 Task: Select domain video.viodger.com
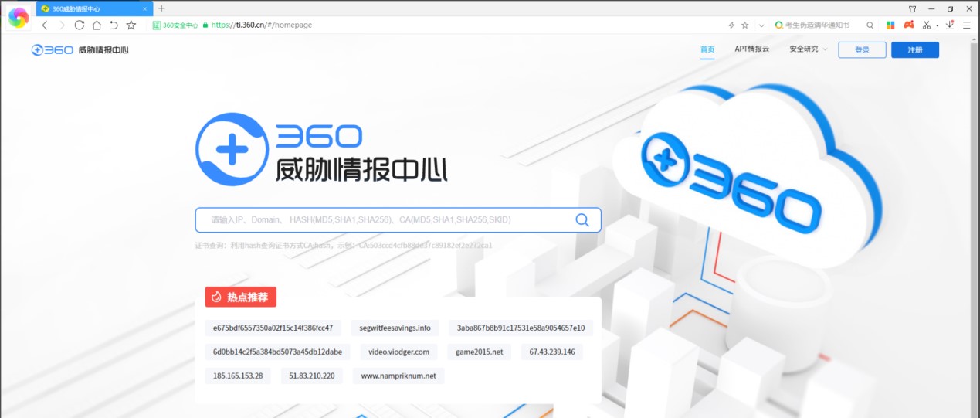pyautogui.click(x=398, y=352)
